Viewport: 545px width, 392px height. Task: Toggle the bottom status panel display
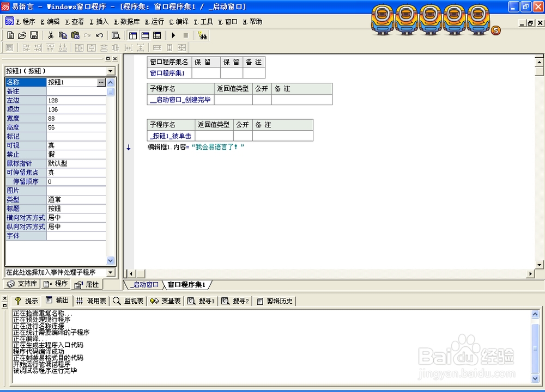point(145,35)
